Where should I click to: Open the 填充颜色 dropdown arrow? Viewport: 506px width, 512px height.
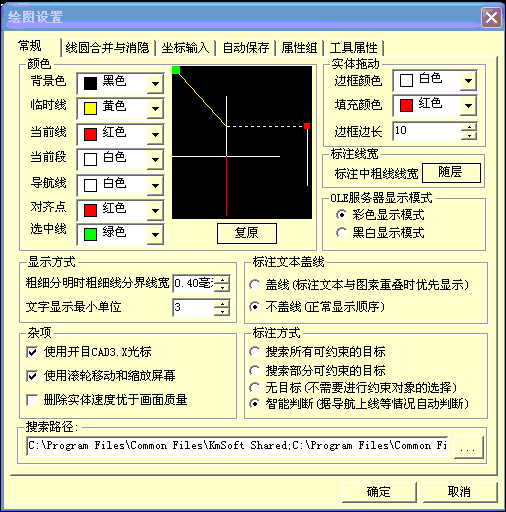pyautogui.click(x=468, y=106)
